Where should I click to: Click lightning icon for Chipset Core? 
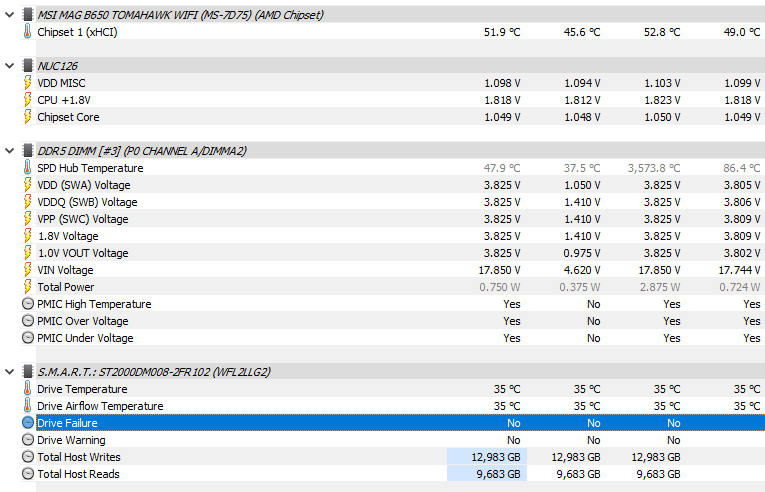pos(28,117)
